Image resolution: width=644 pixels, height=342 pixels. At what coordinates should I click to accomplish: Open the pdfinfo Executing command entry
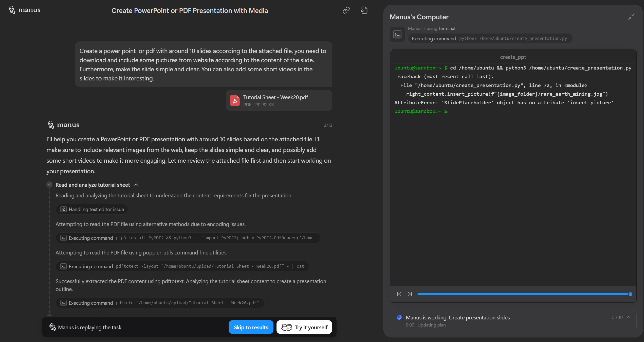pos(160,303)
